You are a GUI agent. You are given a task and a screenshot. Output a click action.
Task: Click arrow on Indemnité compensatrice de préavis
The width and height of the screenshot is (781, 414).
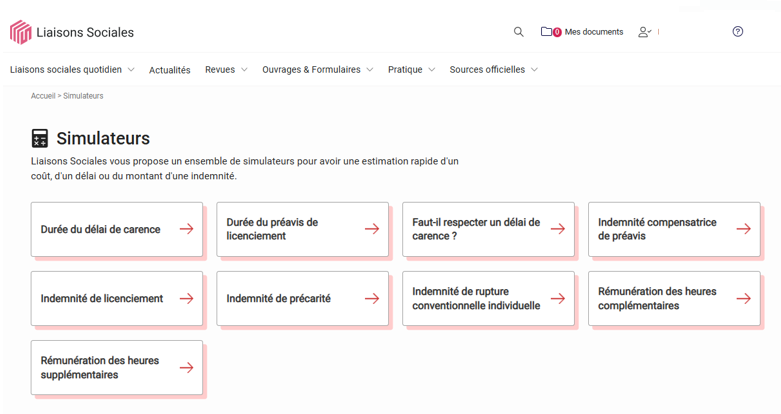coord(744,229)
